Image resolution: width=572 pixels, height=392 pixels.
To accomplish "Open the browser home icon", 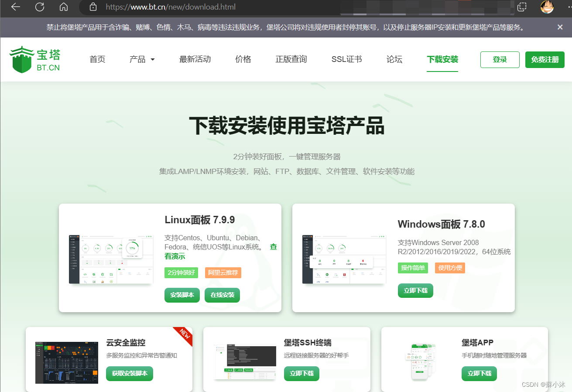I will [64, 7].
